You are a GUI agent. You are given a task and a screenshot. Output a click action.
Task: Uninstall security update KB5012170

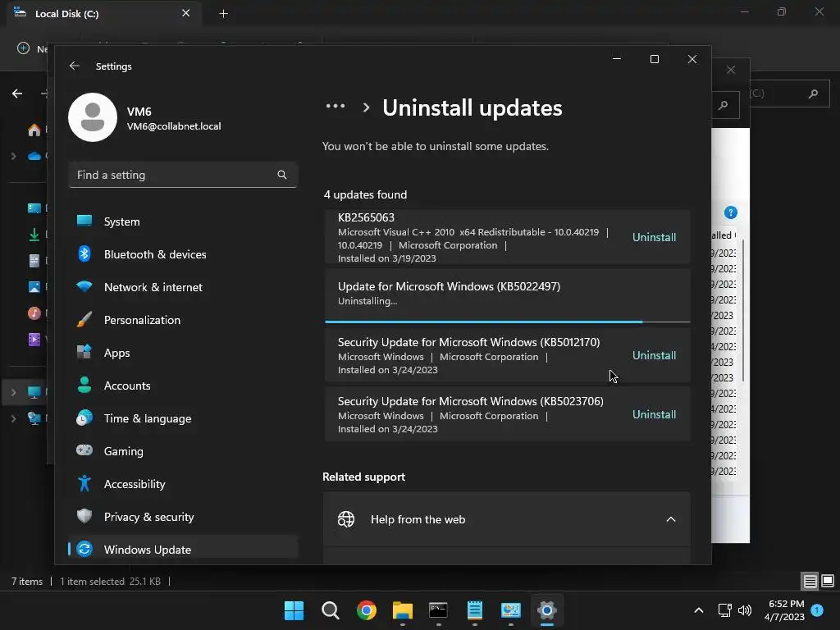(x=654, y=355)
